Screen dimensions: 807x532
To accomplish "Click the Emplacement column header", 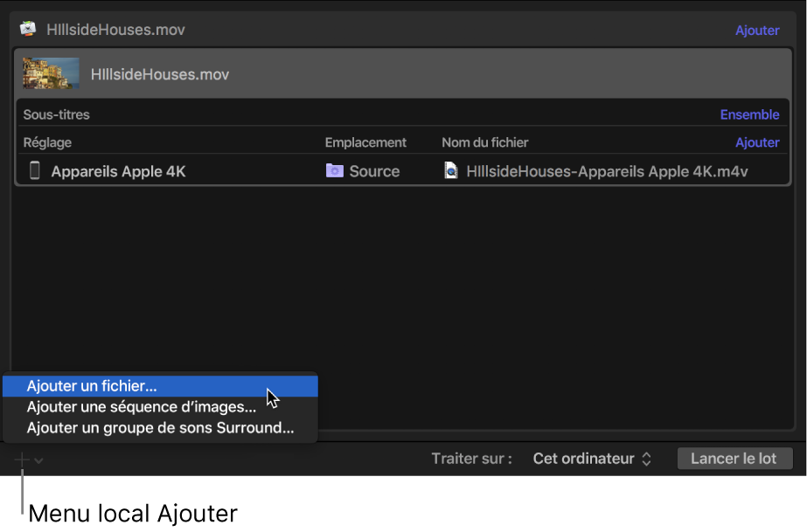I will pyautogui.click(x=365, y=142).
